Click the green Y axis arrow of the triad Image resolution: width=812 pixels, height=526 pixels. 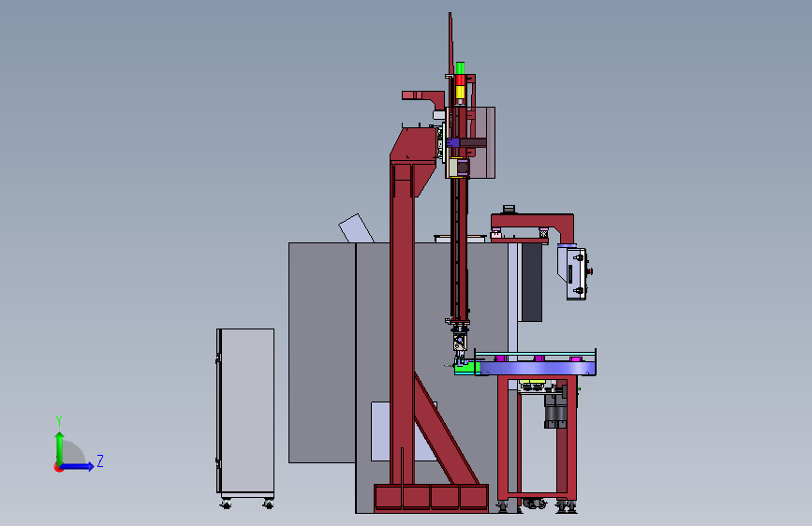tap(60, 447)
